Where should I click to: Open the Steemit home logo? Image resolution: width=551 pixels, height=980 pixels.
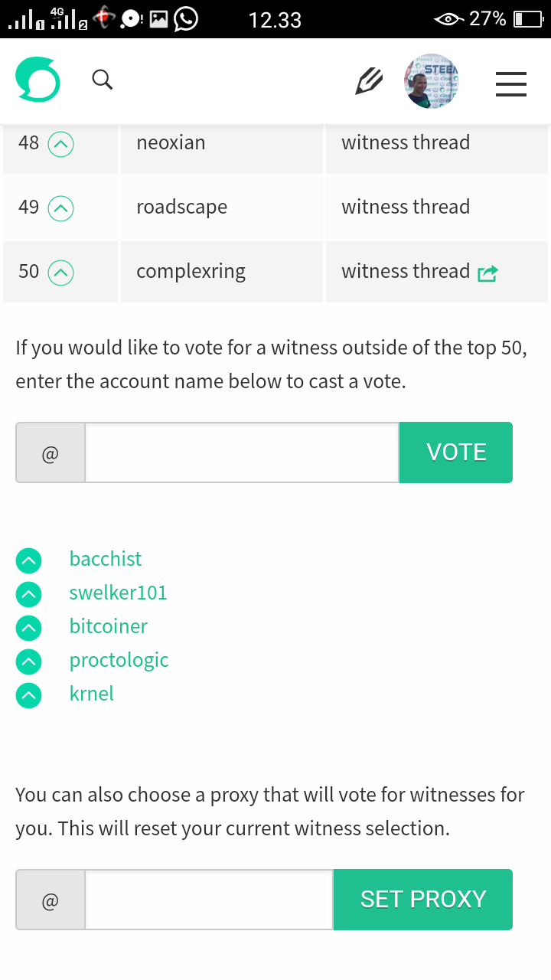37,80
